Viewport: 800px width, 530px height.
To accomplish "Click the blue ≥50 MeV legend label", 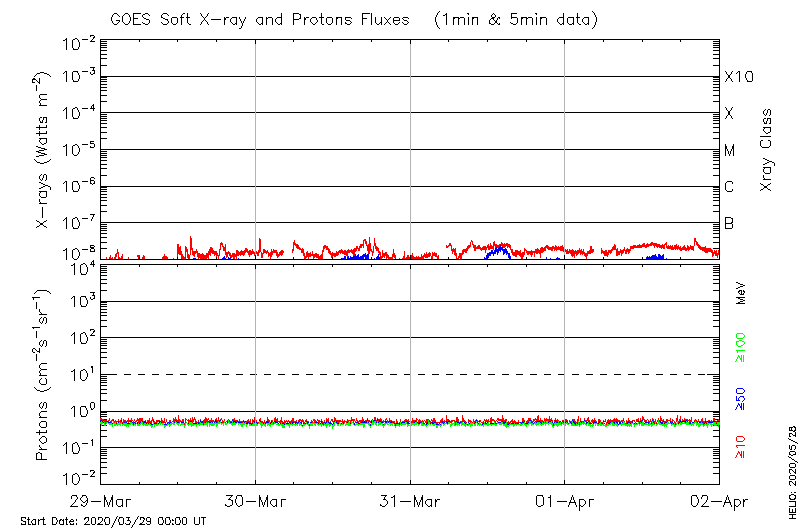I will pyautogui.click(x=741, y=400).
